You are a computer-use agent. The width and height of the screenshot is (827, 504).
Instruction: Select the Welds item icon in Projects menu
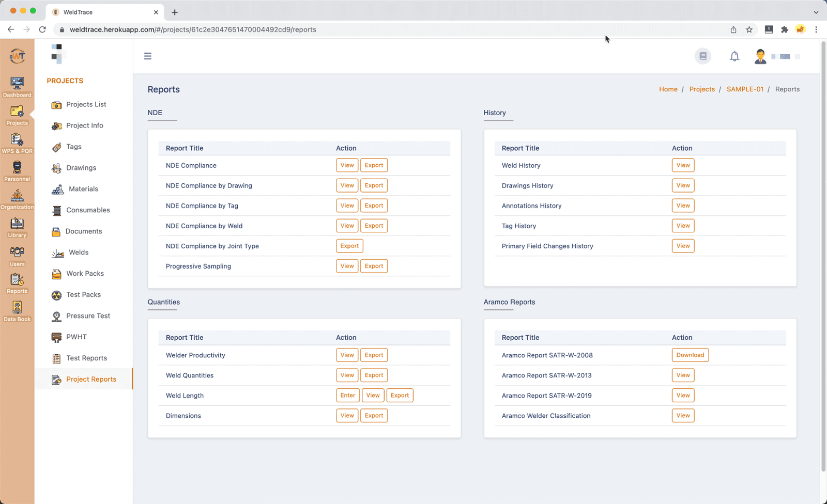56,253
